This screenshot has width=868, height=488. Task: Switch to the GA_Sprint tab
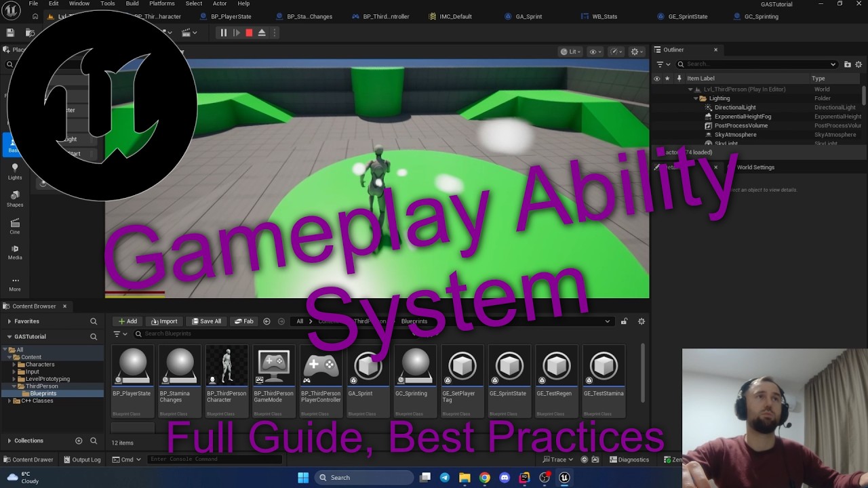(528, 16)
